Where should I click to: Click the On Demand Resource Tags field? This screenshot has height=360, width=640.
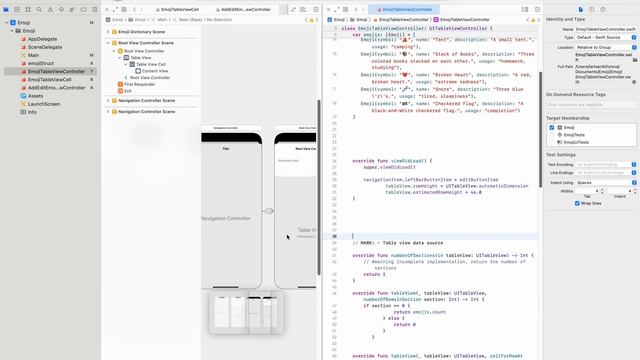point(591,105)
